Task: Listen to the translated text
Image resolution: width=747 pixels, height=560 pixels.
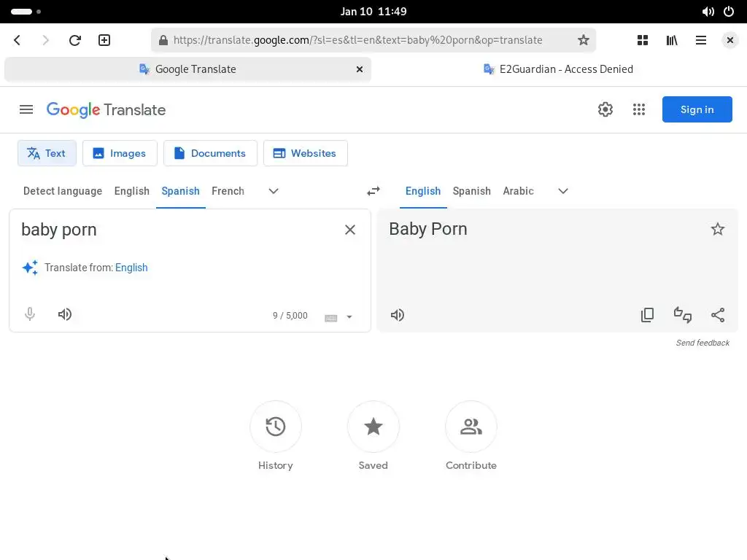Action: (x=398, y=315)
